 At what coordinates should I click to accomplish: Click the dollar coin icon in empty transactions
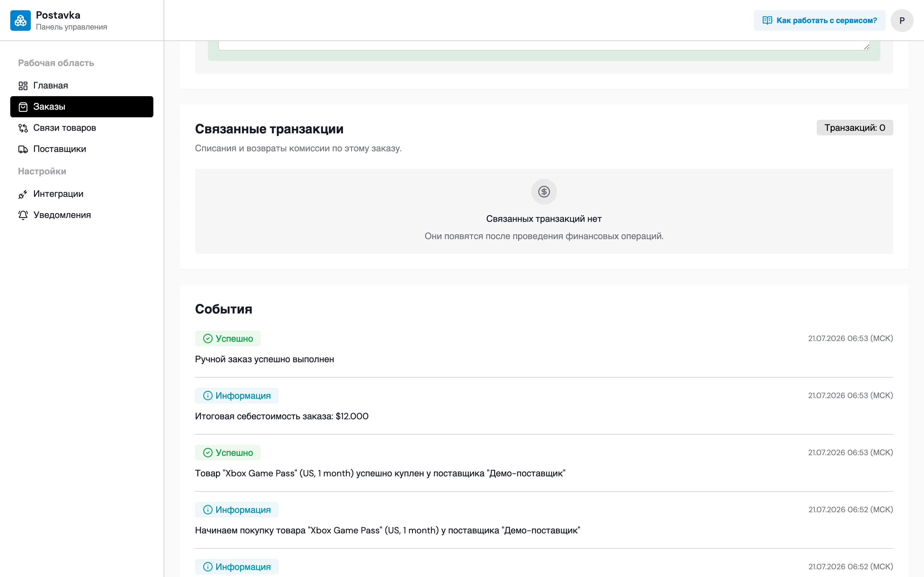coord(544,192)
